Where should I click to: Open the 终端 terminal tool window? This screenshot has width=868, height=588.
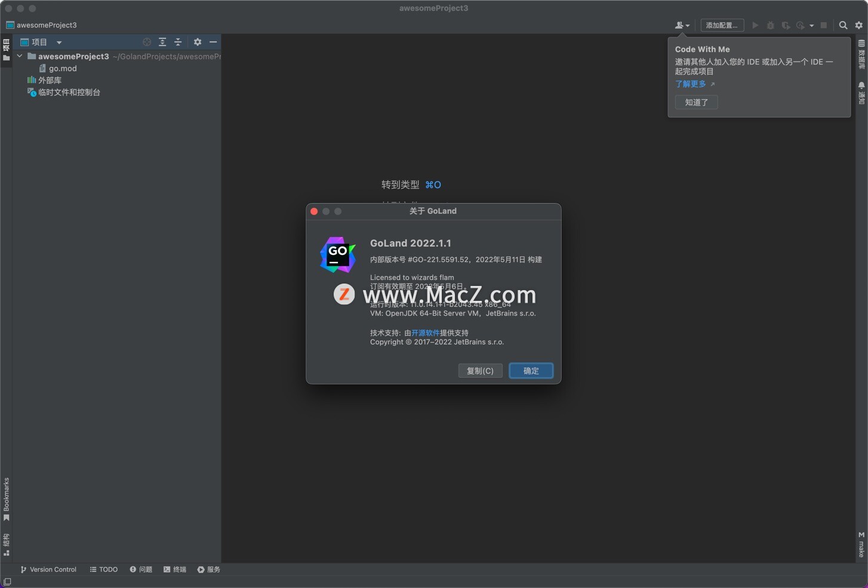pos(175,569)
